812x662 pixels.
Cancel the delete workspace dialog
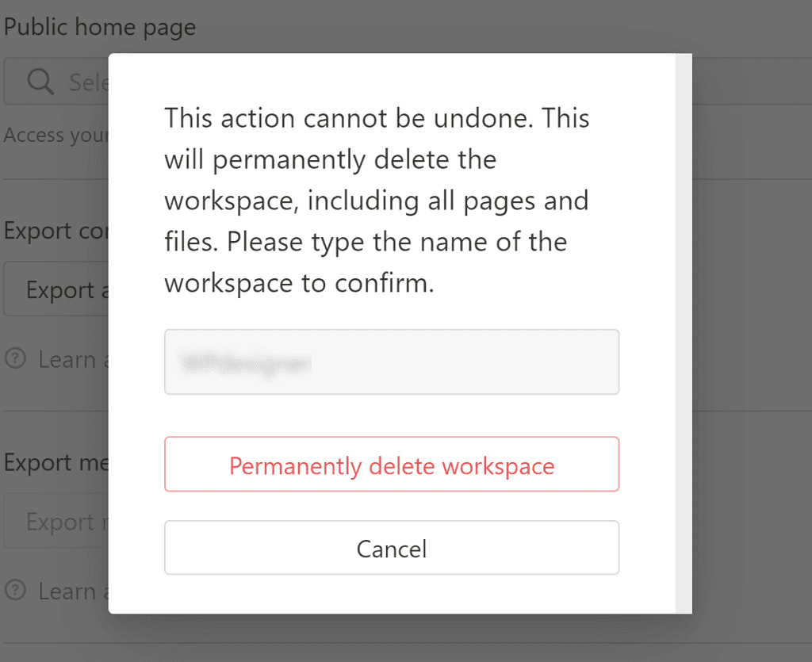point(391,548)
